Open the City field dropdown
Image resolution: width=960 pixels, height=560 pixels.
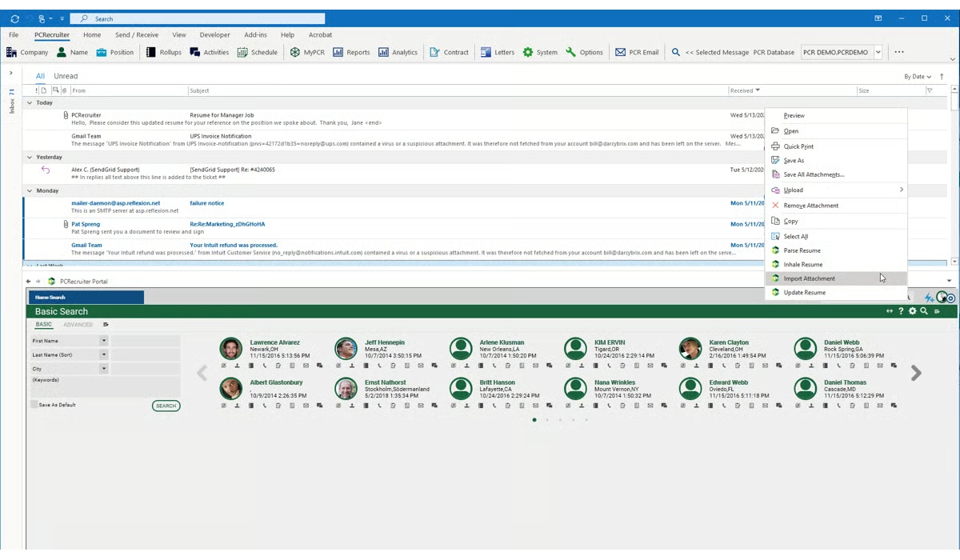click(x=103, y=369)
